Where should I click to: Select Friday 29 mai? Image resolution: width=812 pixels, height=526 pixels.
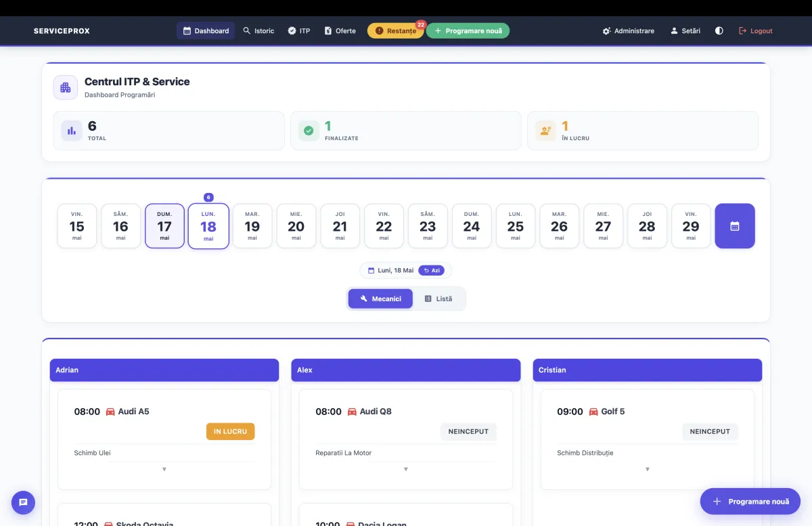pyautogui.click(x=691, y=226)
